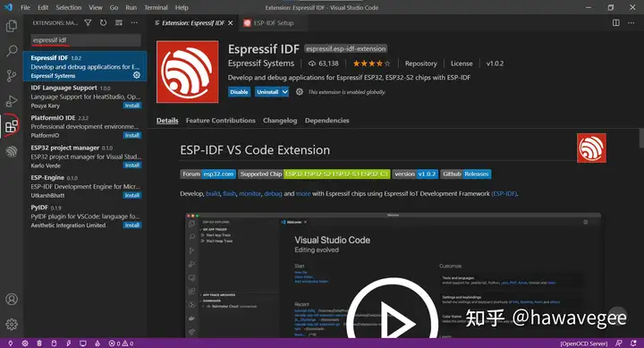Open the Selection menu
Viewport: 644px width, 348px height.
69,7
